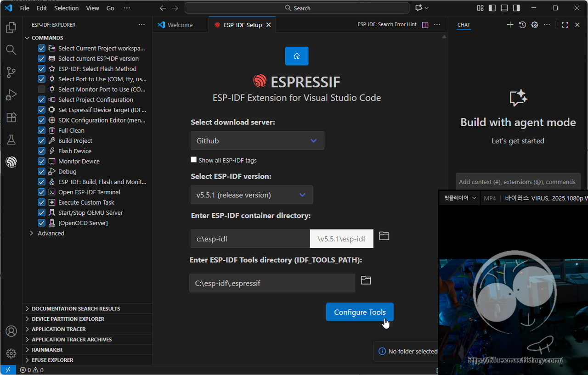The image size is (588, 375).
Task: Open the Search view in activity bar
Action: coord(11,50)
